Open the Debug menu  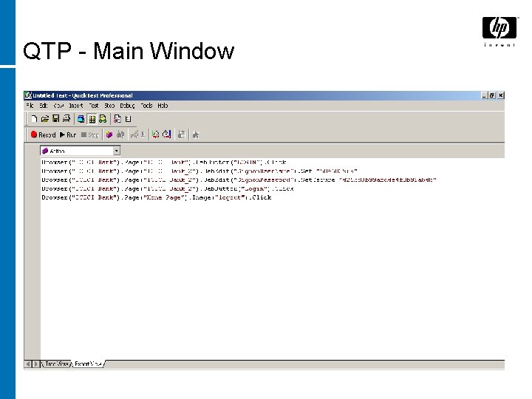coord(127,106)
